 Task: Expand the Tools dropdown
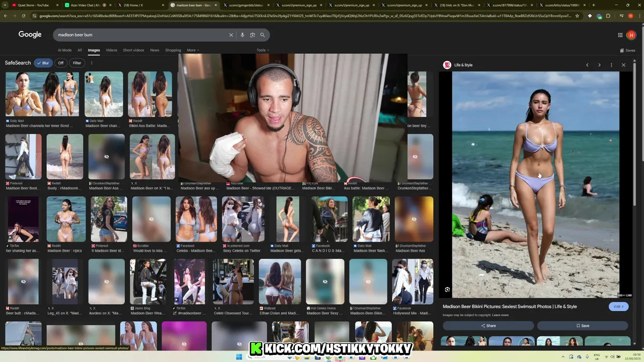click(x=263, y=50)
